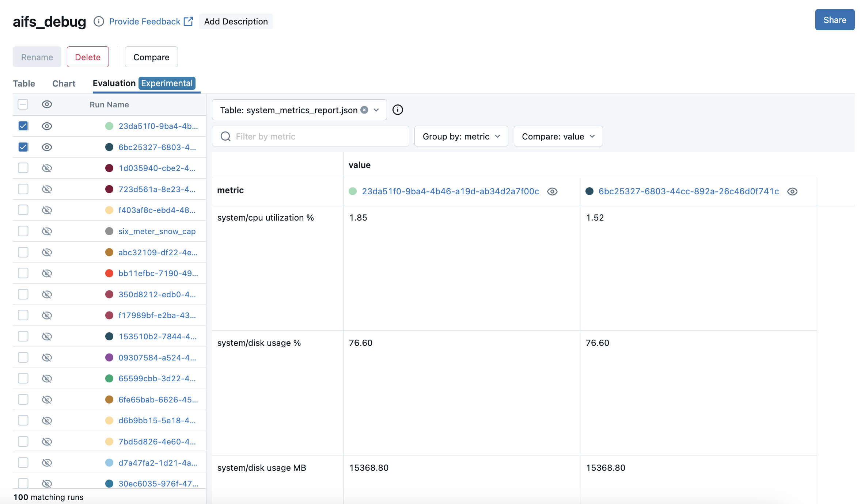861x504 pixels.
Task: Click the search magnifier in Filter by metric
Action: click(x=226, y=137)
